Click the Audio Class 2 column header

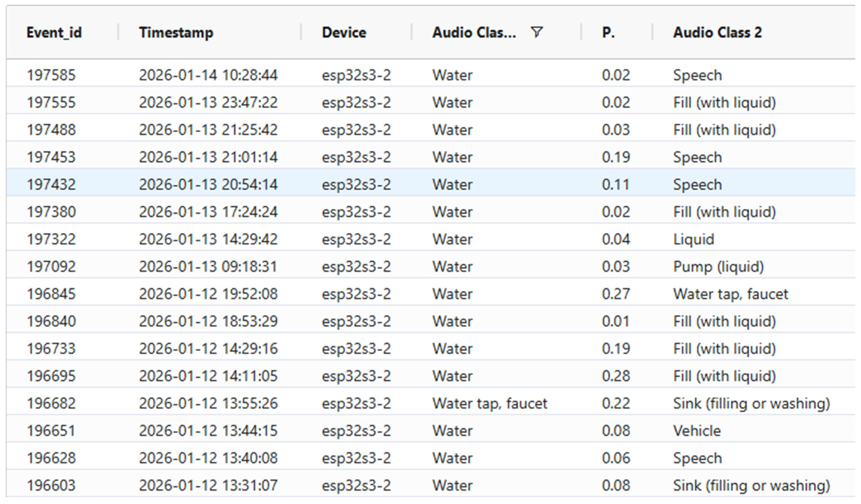tap(717, 32)
